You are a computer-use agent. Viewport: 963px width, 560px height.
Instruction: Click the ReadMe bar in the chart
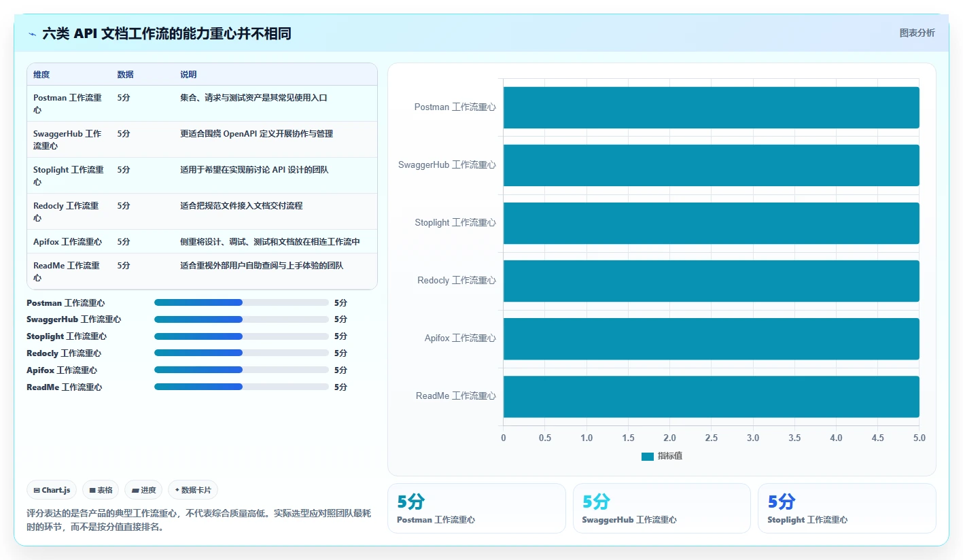pos(711,396)
